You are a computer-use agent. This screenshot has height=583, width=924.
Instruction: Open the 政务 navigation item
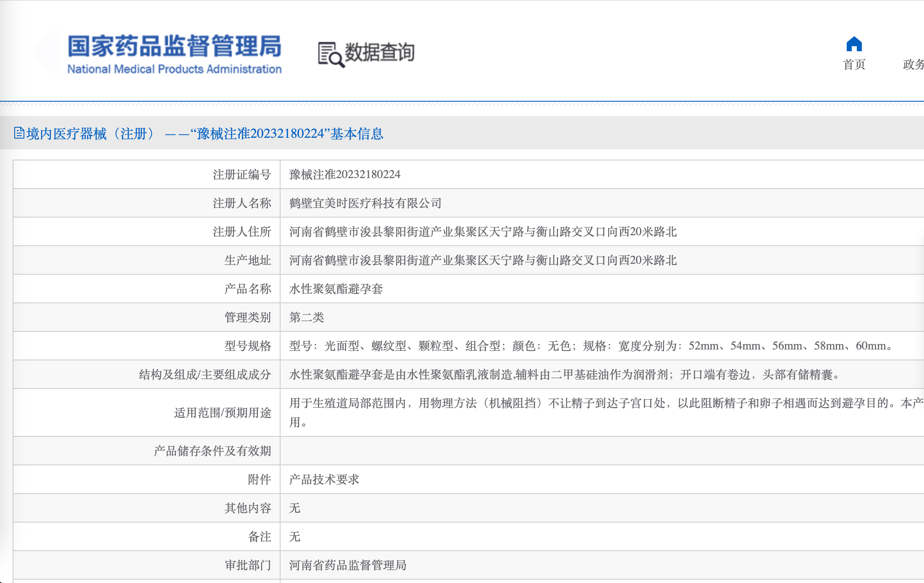point(913,65)
